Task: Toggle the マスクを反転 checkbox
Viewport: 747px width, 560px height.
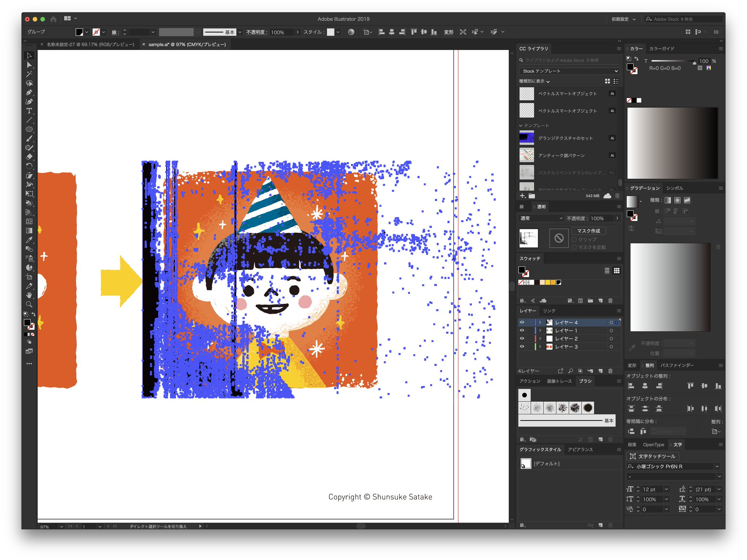Action: point(574,247)
